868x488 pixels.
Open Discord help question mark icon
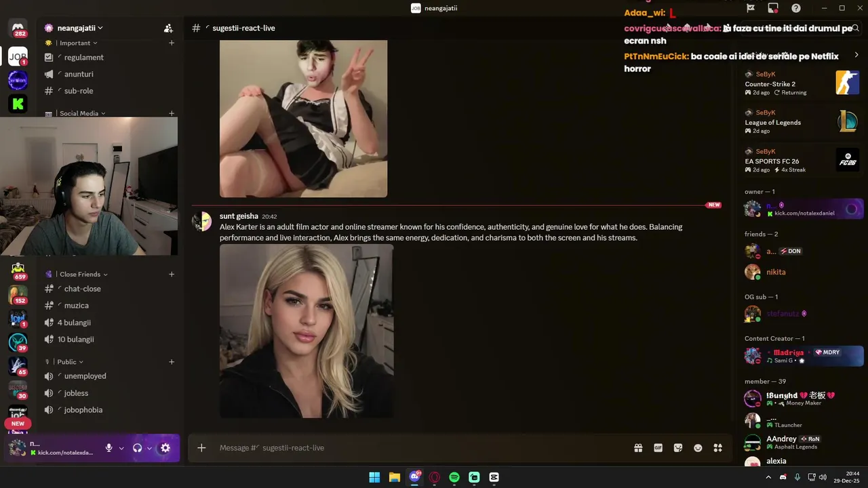796,8
